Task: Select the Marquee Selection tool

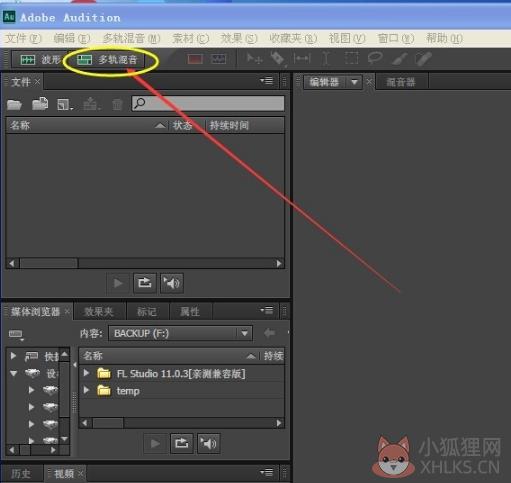Action: click(x=351, y=59)
